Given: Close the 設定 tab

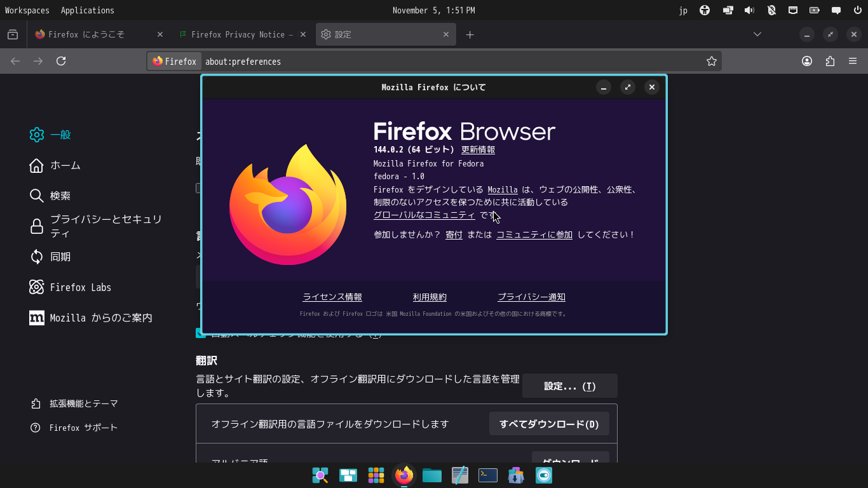Looking at the screenshot, I should point(446,34).
